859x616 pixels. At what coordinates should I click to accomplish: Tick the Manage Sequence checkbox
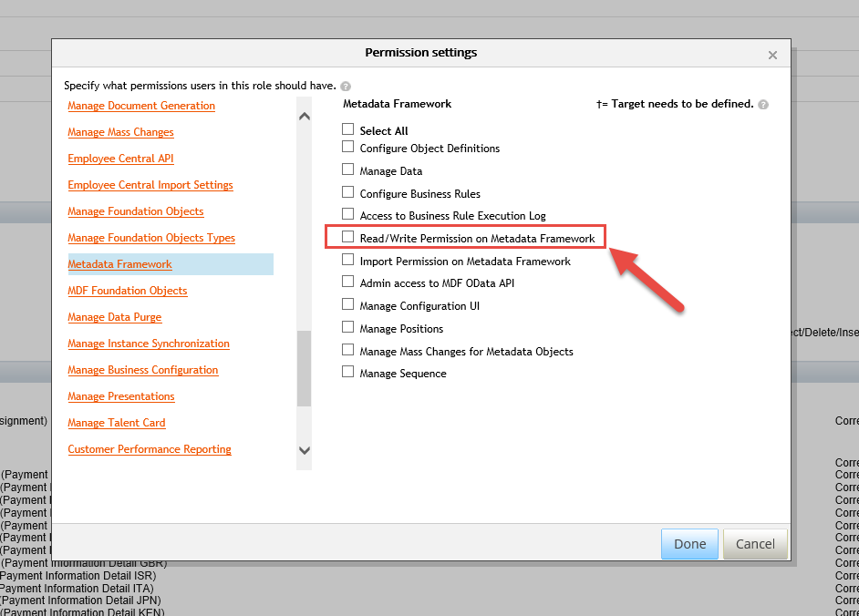coord(347,371)
